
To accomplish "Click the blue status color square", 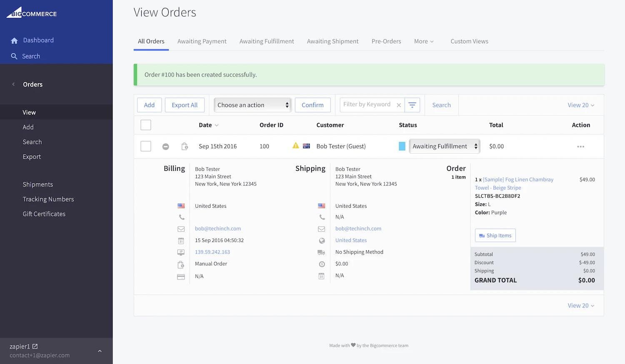I will click(401, 146).
